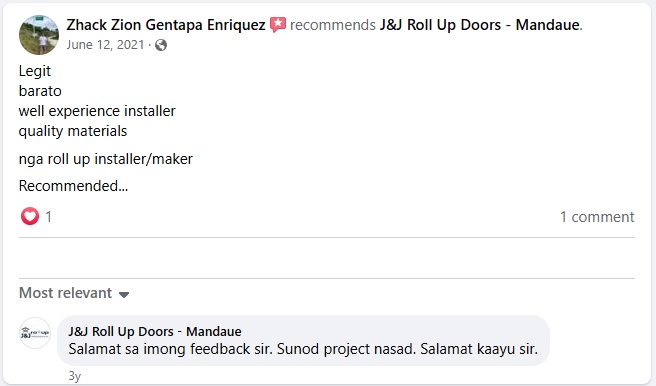Show the 1 comment link

597,217
